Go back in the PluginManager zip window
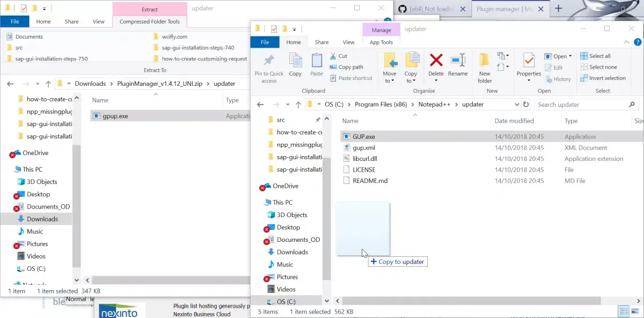This screenshot has width=644, height=318. click(10, 84)
